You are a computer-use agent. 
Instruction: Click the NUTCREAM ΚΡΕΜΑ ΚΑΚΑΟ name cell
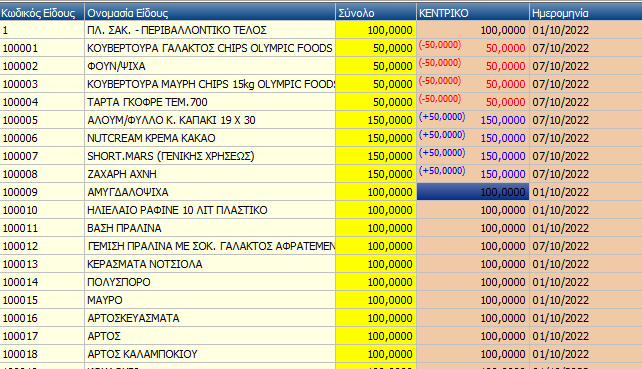coord(210,138)
